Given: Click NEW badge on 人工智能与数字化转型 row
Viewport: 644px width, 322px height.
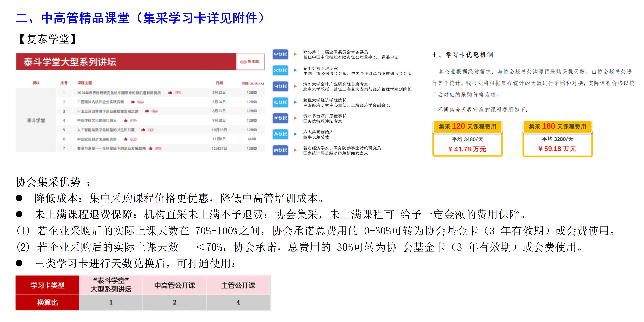Looking at the screenshot, I should [x=151, y=130].
